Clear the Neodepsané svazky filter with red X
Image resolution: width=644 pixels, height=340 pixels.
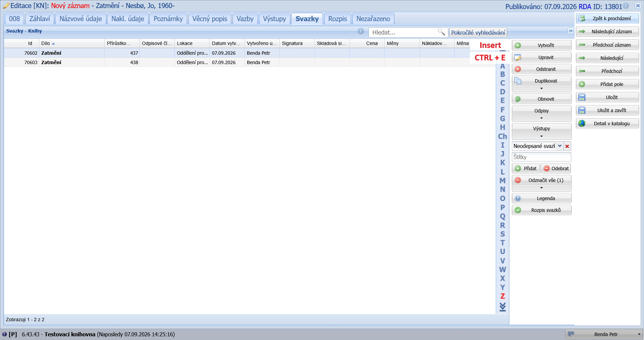coord(567,146)
